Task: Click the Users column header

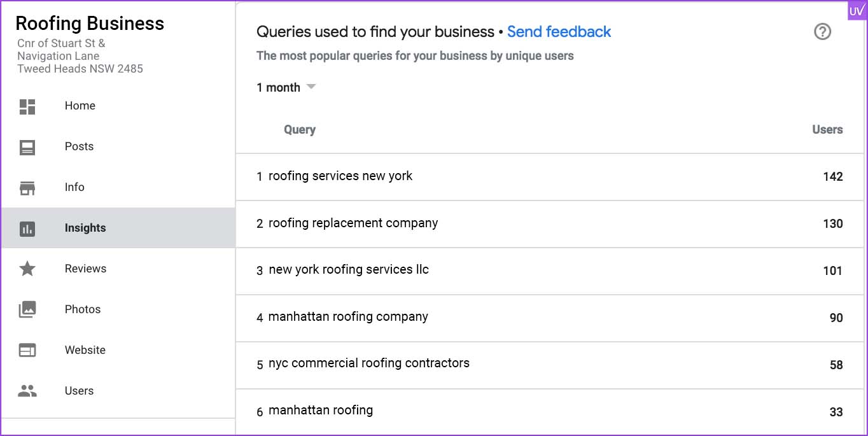Action: tap(827, 129)
